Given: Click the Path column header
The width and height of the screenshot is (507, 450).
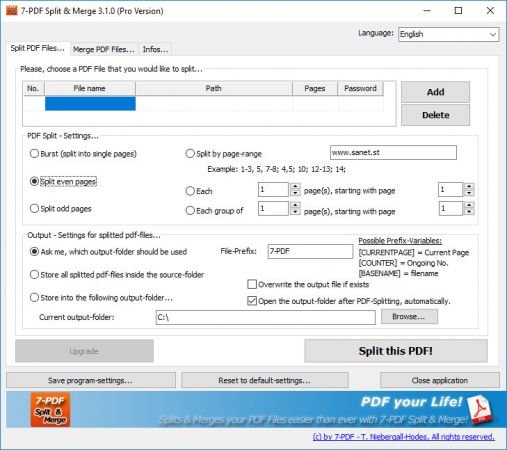Looking at the screenshot, I should (x=214, y=89).
